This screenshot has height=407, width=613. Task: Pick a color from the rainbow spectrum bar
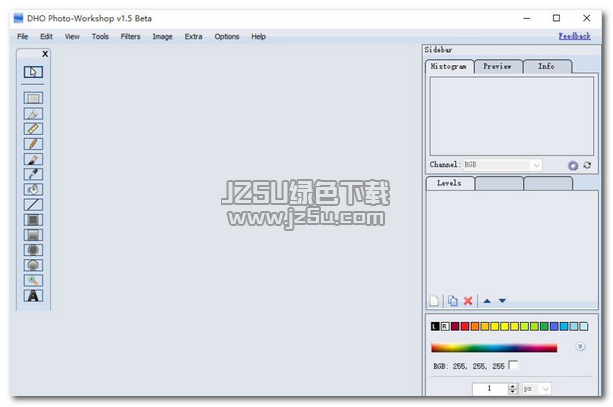494,348
